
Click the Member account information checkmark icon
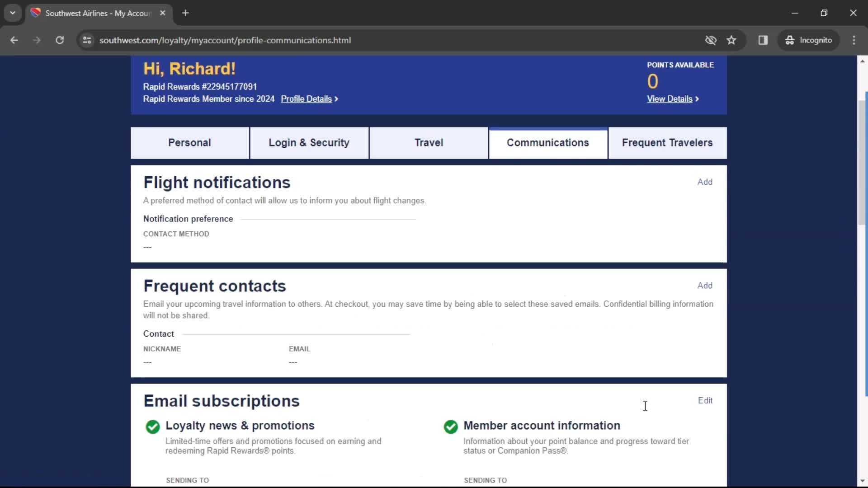click(451, 426)
